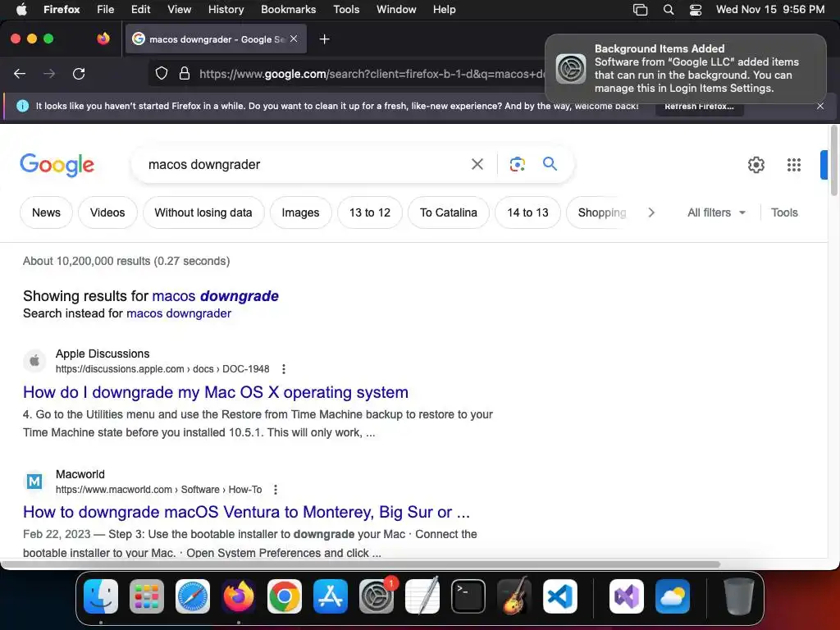The width and height of the screenshot is (840, 630).
Task: Click the Firefox back arrow
Action: click(x=20, y=73)
